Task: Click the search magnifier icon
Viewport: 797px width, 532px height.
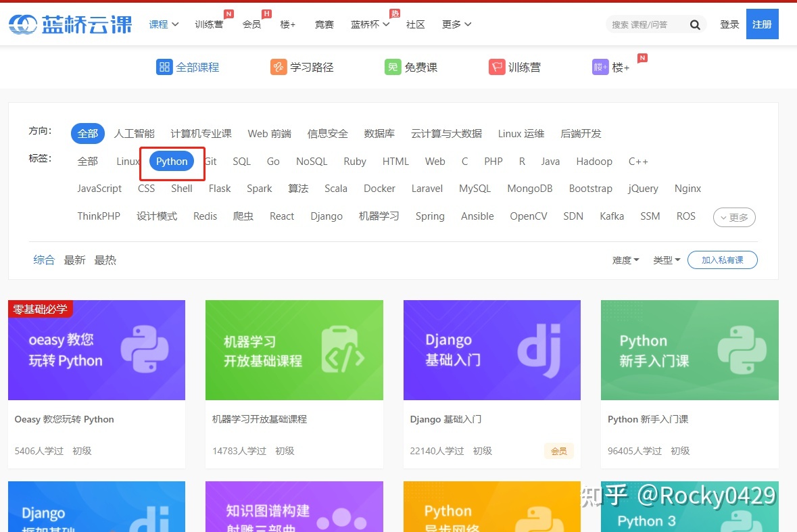Action: pos(695,24)
